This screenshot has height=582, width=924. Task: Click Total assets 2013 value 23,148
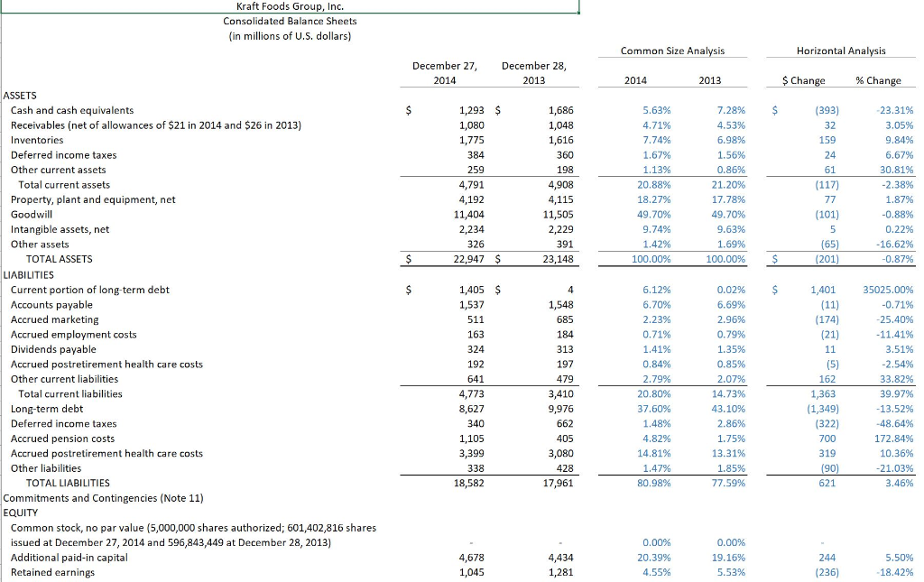[x=558, y=259]
